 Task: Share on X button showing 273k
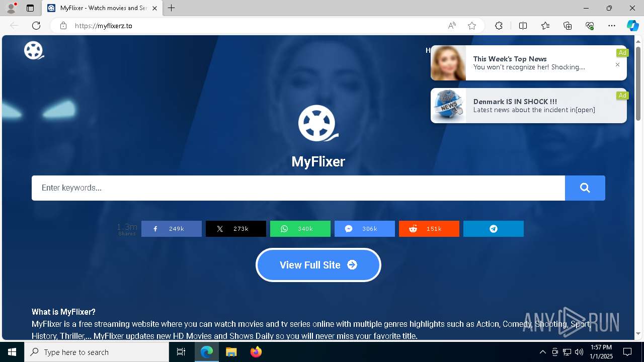(x=236, y=229)
